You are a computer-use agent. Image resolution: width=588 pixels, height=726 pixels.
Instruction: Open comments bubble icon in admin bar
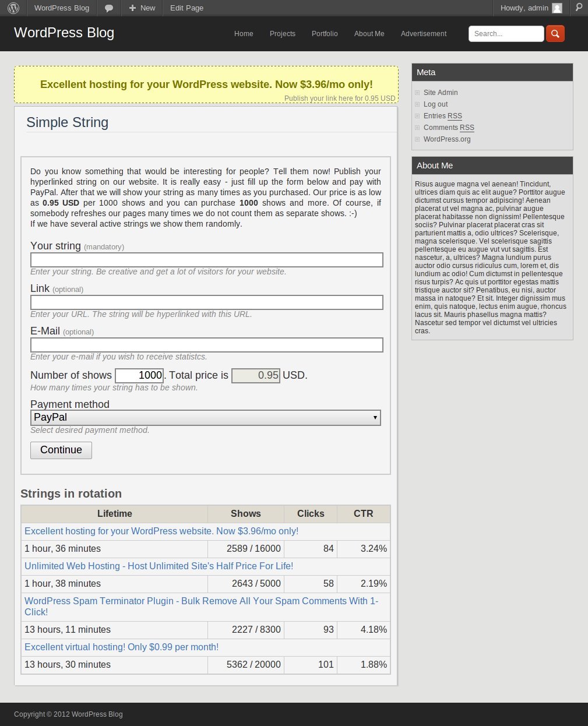[109, 8]
